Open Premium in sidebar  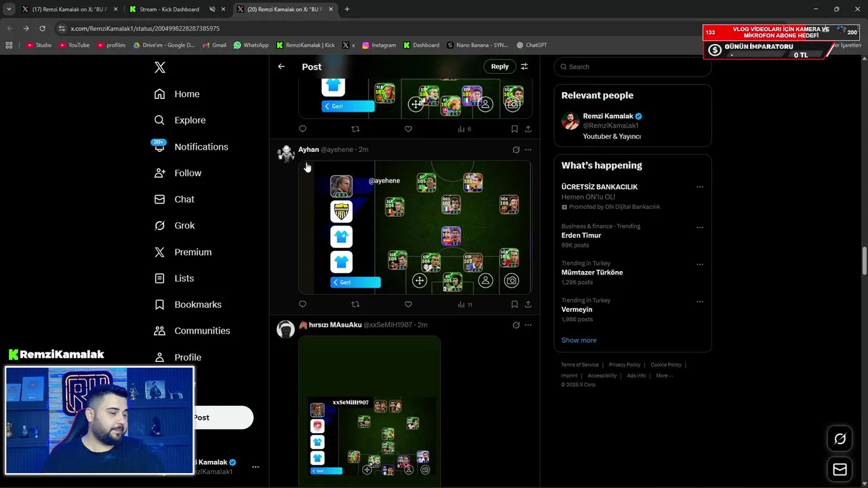[x=183, y=252]
